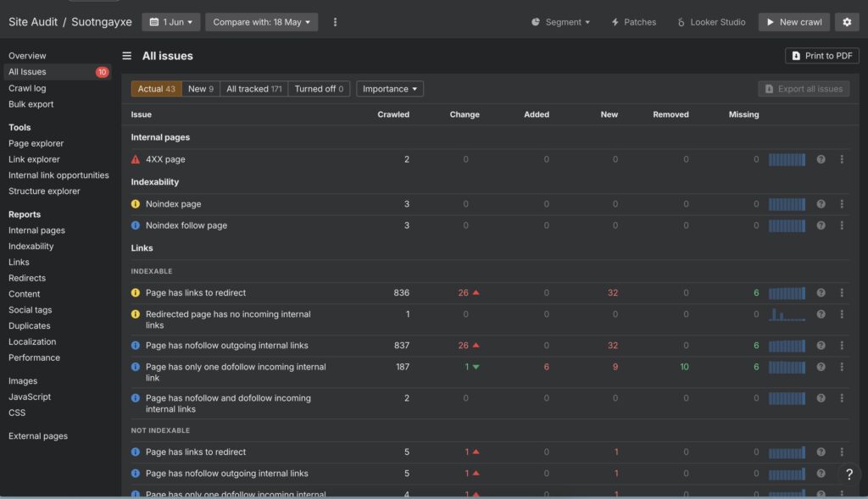
Task: Sort by the Change column header
Action: pyautogui.click(x=465, y=114)
